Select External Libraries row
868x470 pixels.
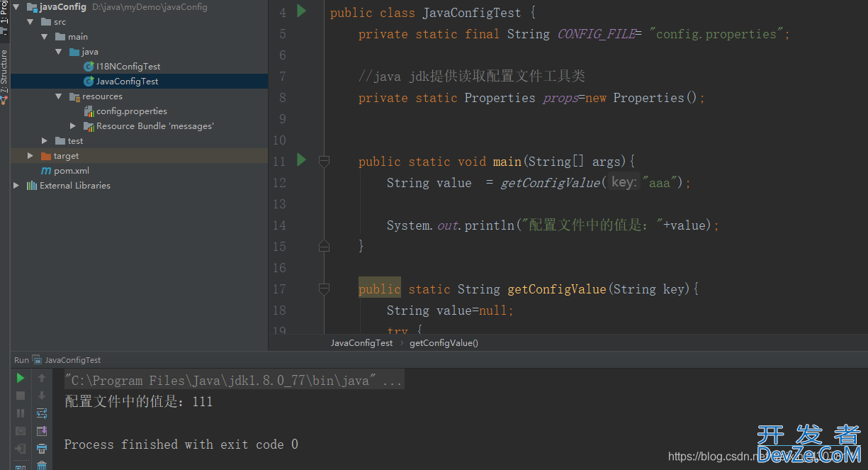coord(139,186)
